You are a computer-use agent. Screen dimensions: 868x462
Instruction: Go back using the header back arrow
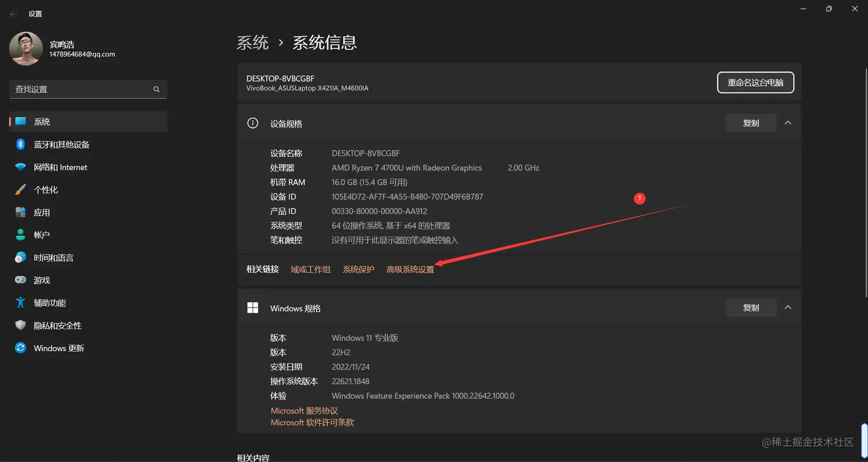(14, 14)
